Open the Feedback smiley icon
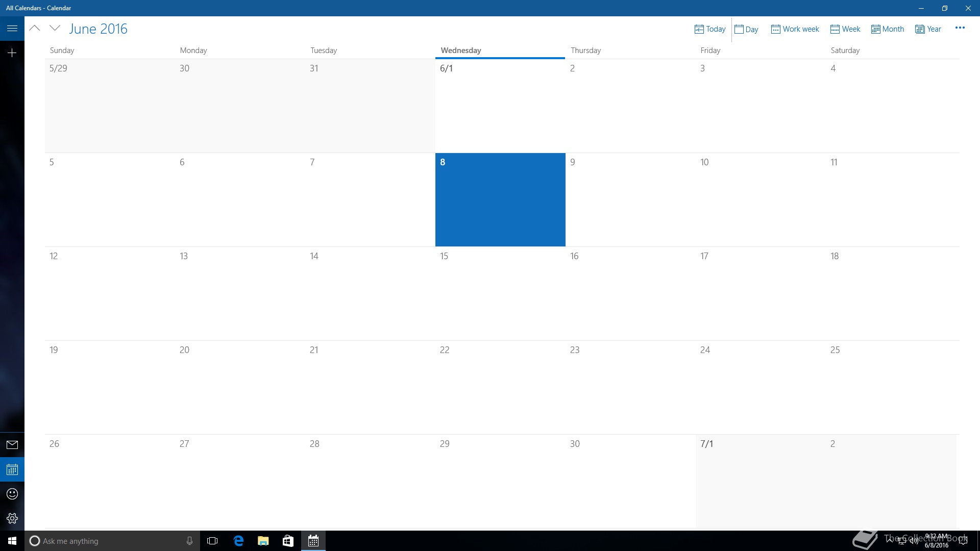 click(x=12, y=494)
